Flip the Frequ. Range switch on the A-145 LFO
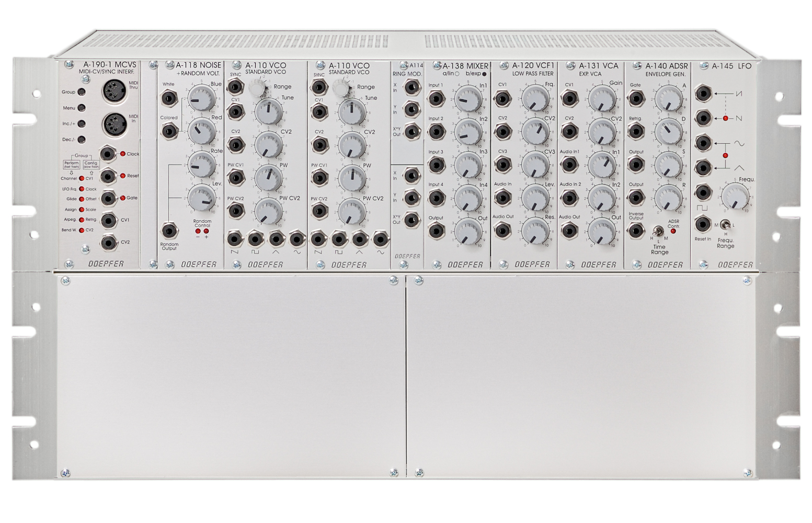This screenshot has width=812, height=523. pyautogui.click(x=725, y=225)
